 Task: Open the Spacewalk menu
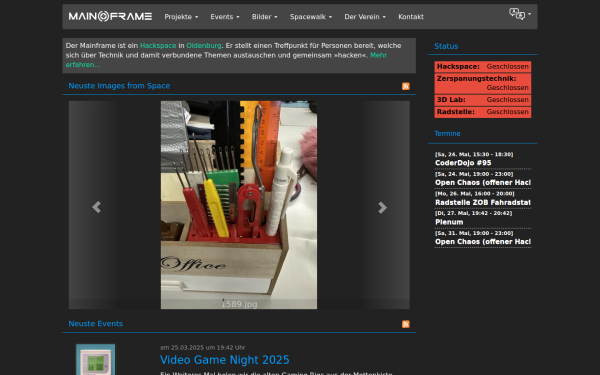(311, 17)
